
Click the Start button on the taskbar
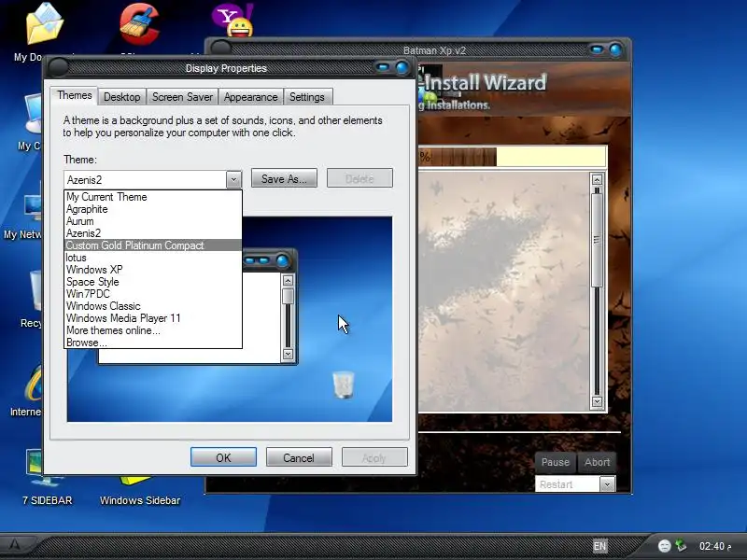[x=17, y=545]
